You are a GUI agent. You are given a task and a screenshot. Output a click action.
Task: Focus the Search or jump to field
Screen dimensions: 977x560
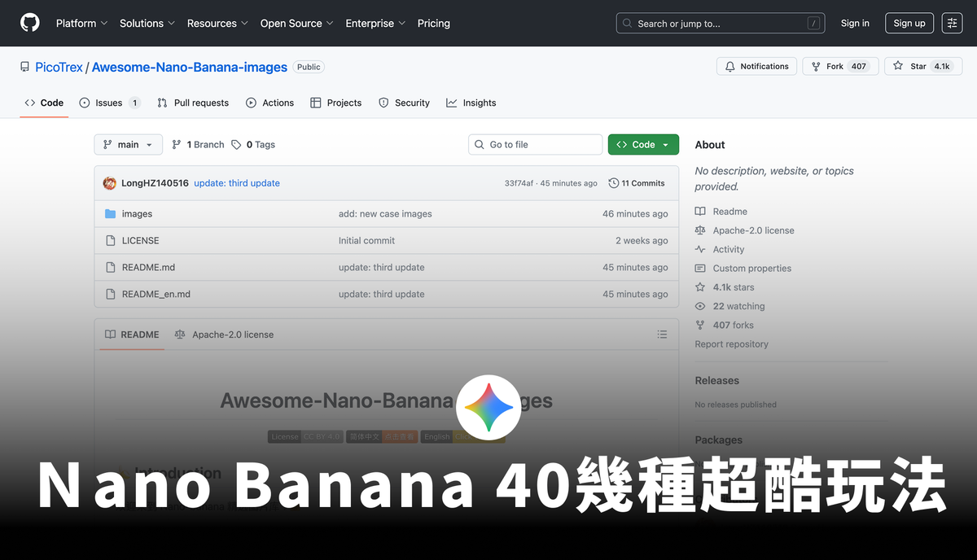[721, 24]
